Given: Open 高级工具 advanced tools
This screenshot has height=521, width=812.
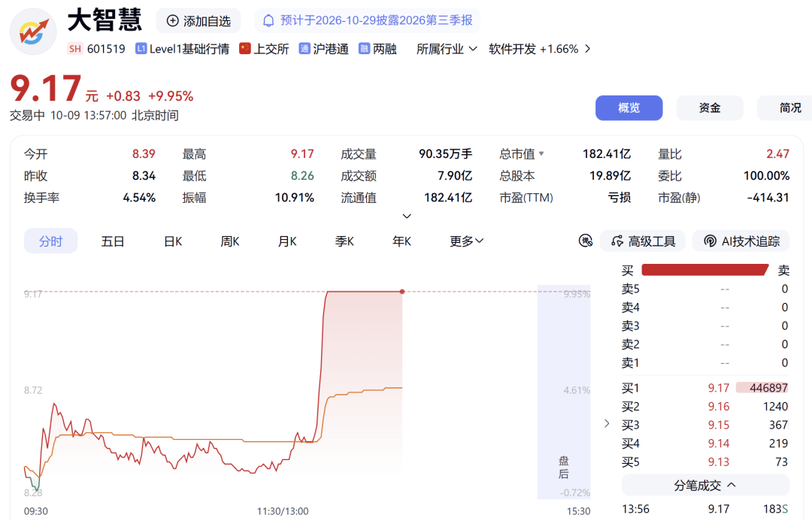Looking at the screenshot, I should click(x=643, y=241).
